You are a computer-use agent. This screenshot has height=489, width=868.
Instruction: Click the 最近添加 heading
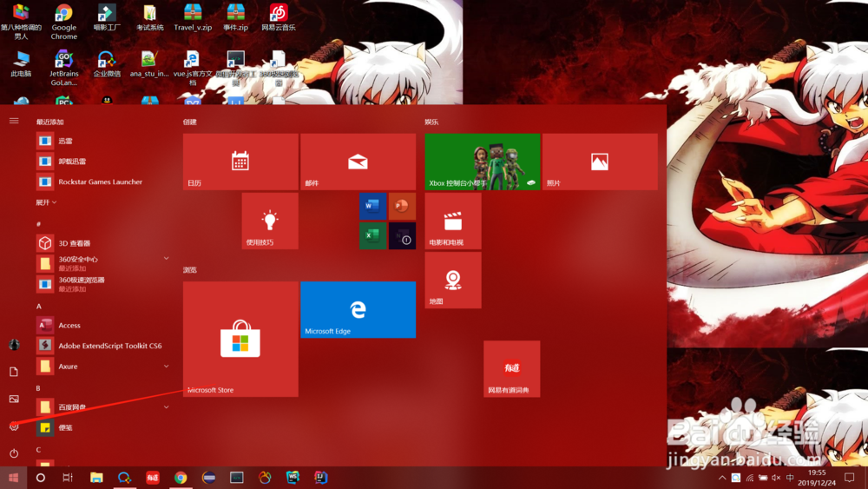(49, 122)
